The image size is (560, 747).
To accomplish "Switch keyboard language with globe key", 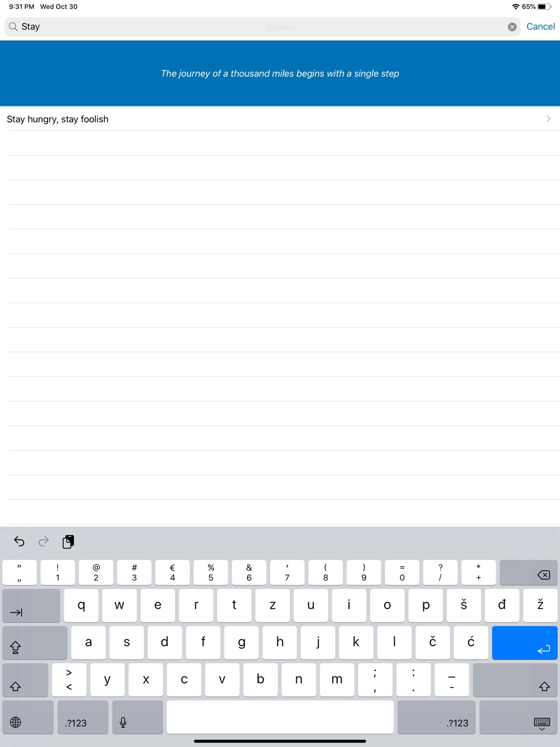I will pos(28,717).
